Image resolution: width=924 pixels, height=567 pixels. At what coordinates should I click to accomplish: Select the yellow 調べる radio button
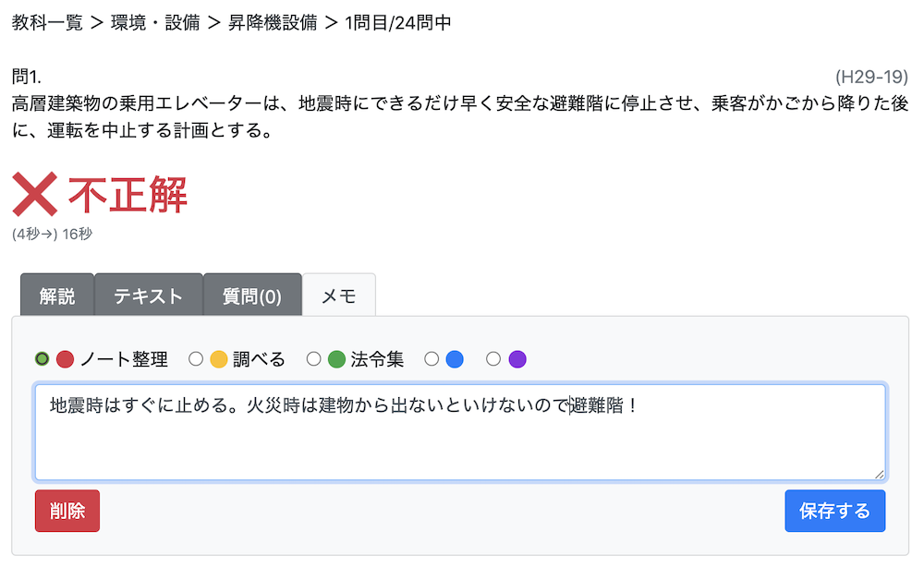(x=196, y=359)
